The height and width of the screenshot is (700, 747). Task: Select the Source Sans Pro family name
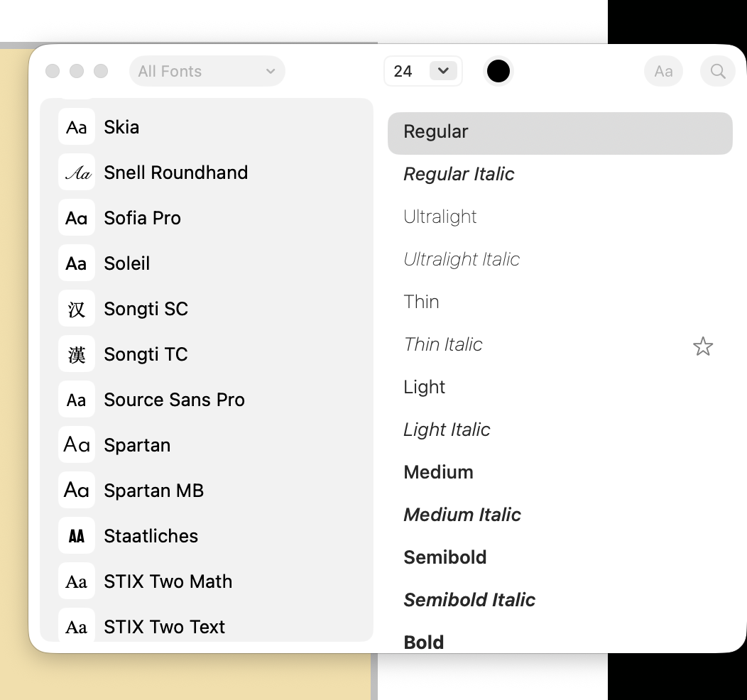click(175, 400)
